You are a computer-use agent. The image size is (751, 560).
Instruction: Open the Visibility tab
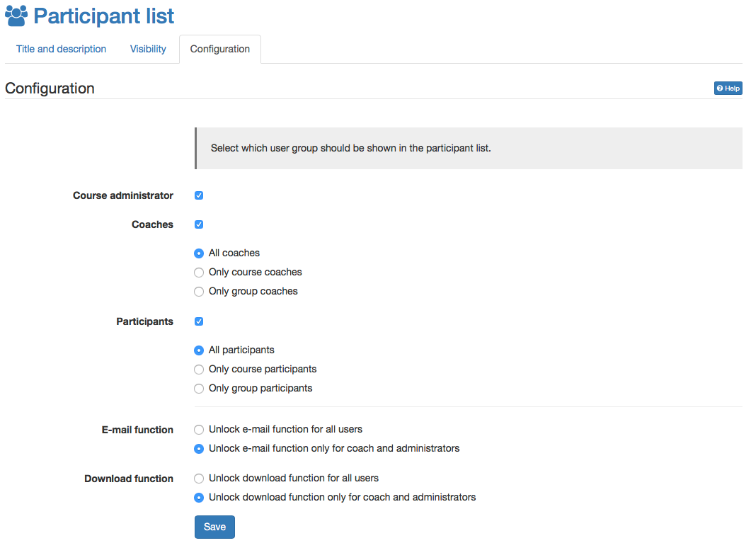148,49
